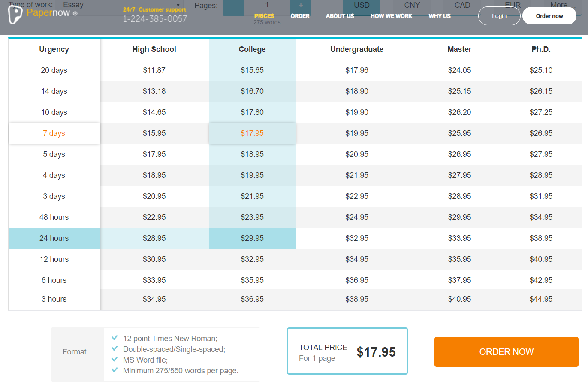
Task: Click the Papernow logo icon
Action: tap(15, 15)
